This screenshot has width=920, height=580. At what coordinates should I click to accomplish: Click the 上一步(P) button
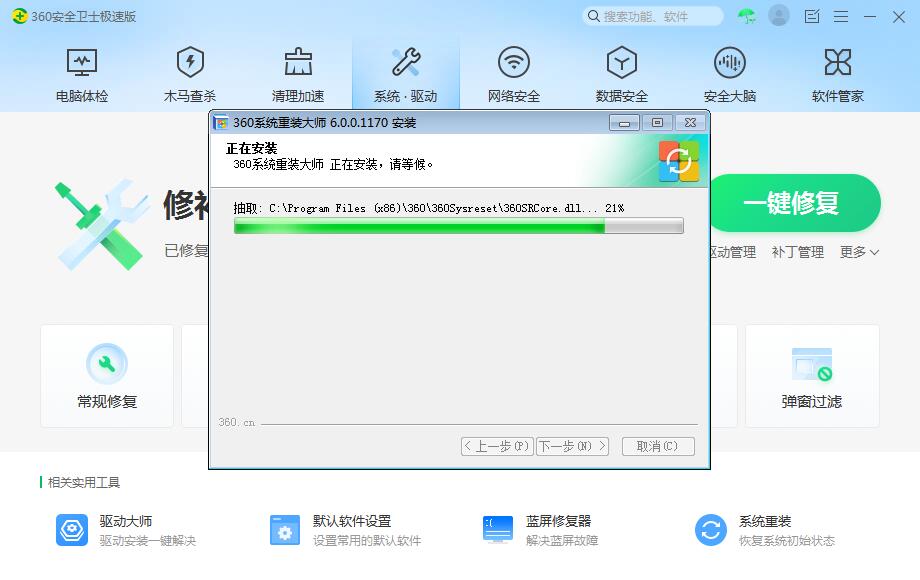498,446
